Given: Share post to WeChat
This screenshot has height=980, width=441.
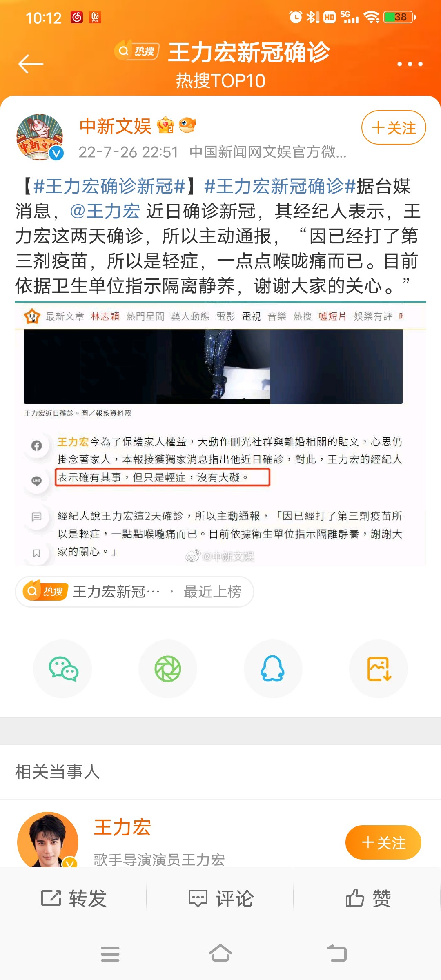Looking at the screenshot, I should [63, 669].
